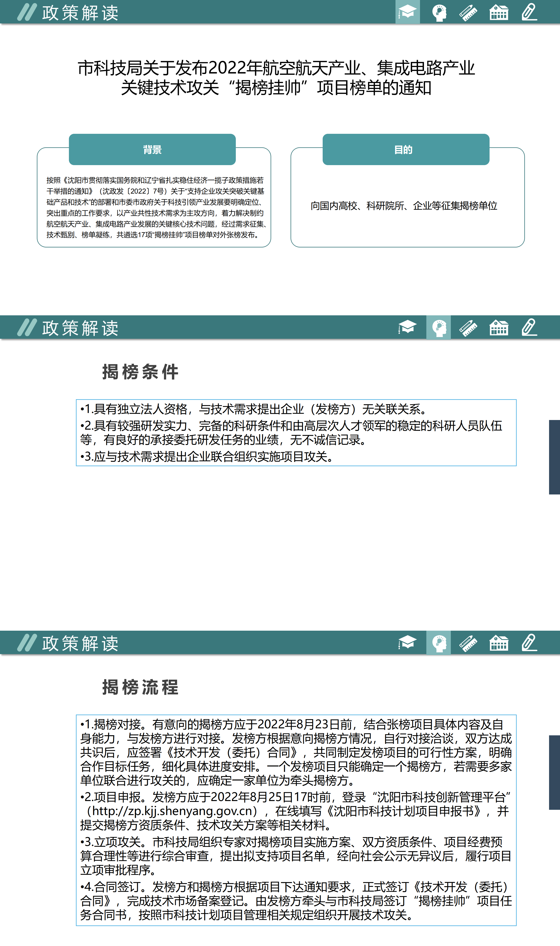560x946 pixels.
Task: Click the pencil-and-ruler icon in the topmost header
Action: (468, 12)
